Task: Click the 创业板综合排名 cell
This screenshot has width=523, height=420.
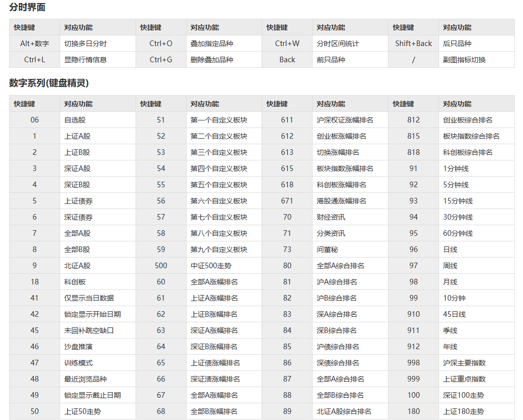Action: tap(476, 120)
